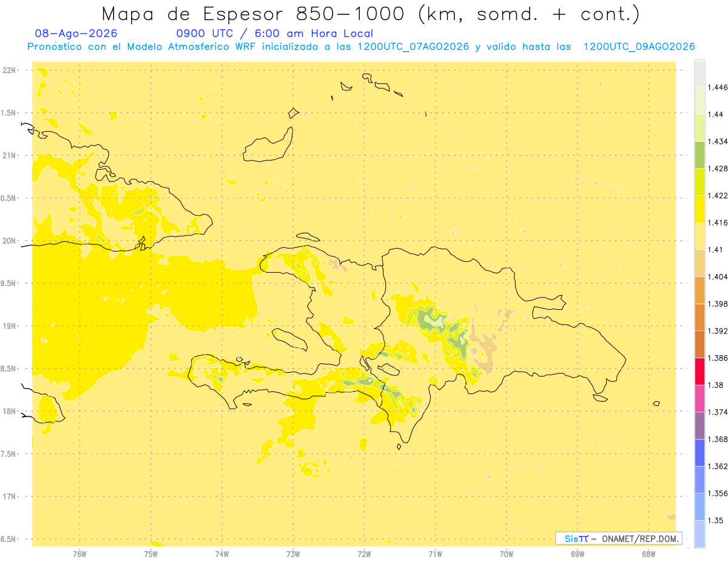Click the legend value '1.356'
The height and width of the screenshot is (562, 728).
(x=717, y=493)
